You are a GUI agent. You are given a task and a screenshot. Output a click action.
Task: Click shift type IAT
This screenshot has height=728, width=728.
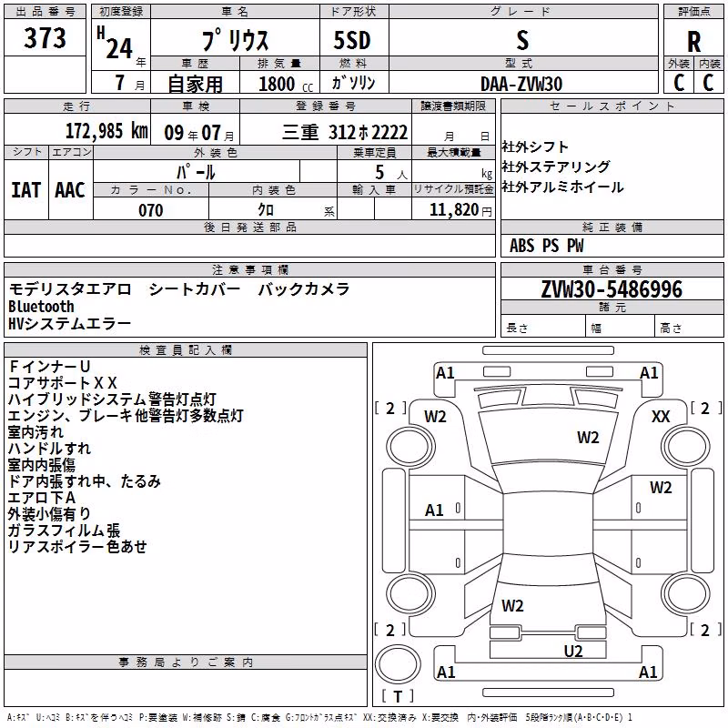[26, 190]
